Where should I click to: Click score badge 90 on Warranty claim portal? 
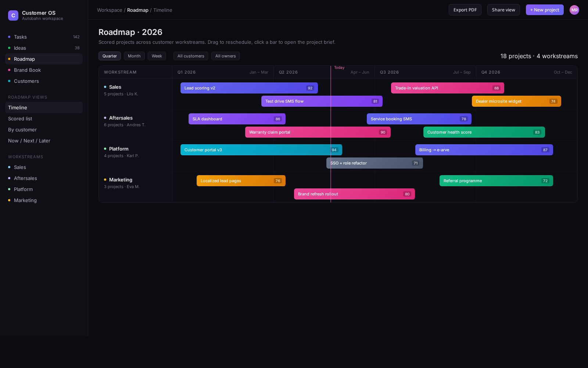click(383, 132)
